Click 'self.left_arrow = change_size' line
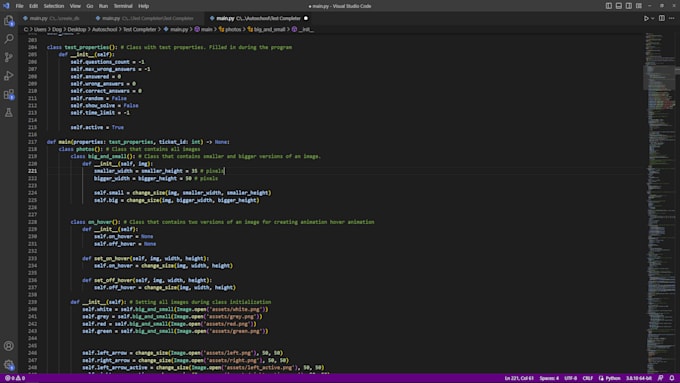 coord(183,353)
